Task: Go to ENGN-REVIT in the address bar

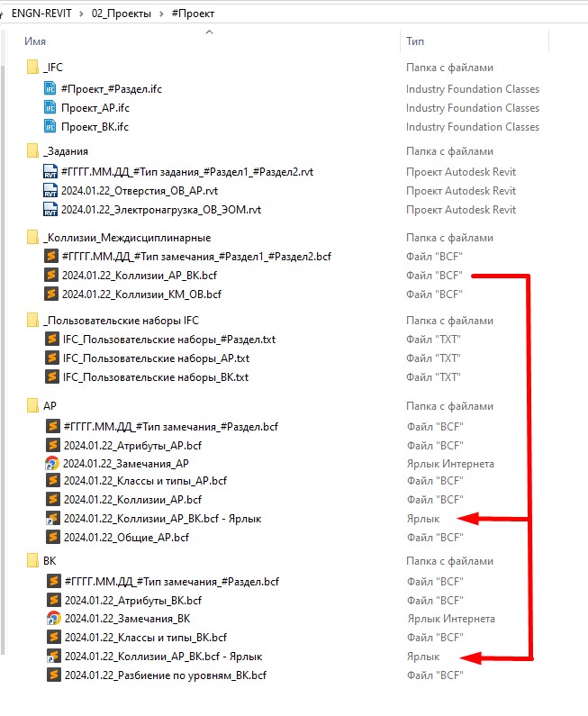Action: click(41, 14)
